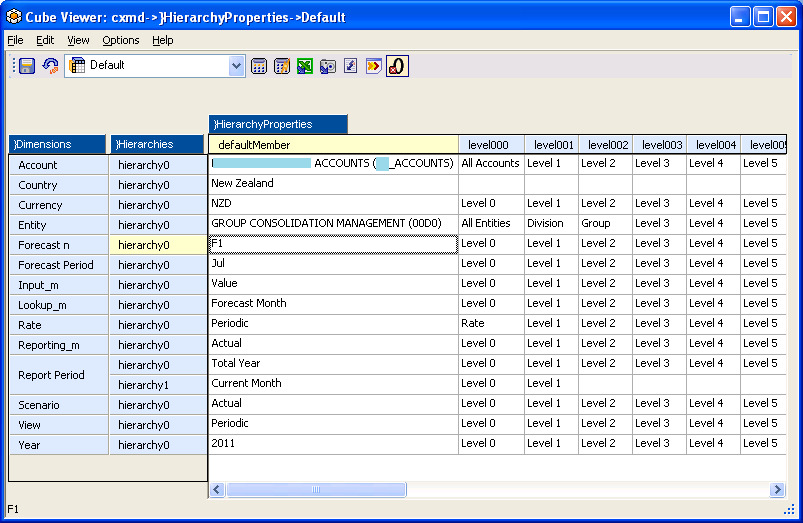Click the New Zealand cell
This screenshot has height=523, width=803.
(x=333, y=184)
